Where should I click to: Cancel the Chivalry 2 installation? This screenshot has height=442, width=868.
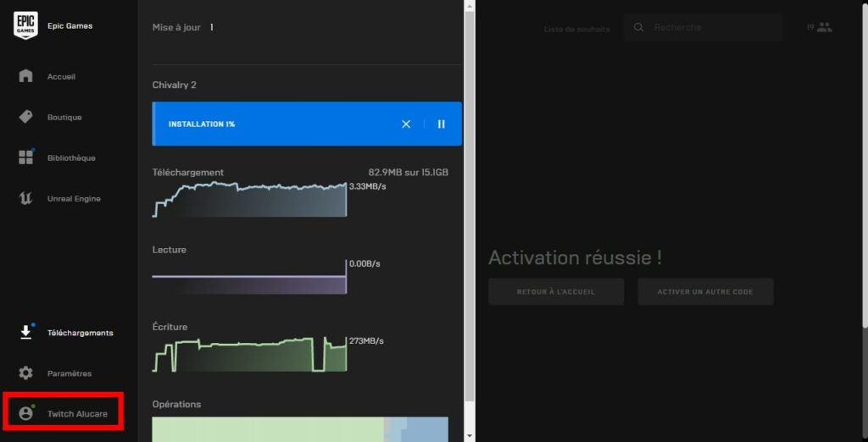point(406,124)
